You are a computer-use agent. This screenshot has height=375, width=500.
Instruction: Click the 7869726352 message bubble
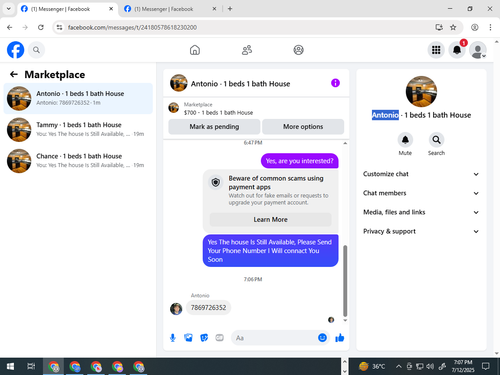[208, 308]
